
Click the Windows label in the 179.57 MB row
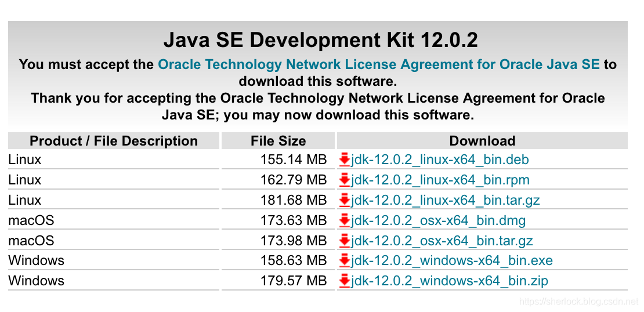(36, 280)
